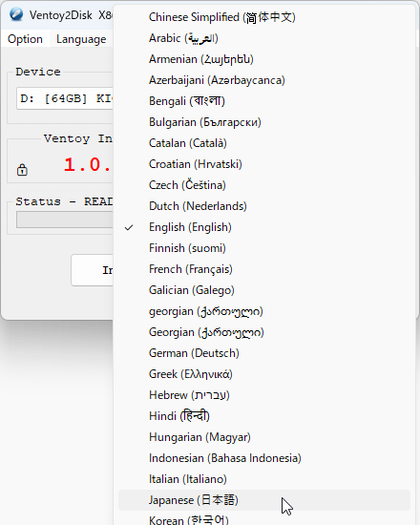Click the Ventoy2Disk app icon in title bar
The height and width of the screenshot is (525, 420).
(16, 14)
